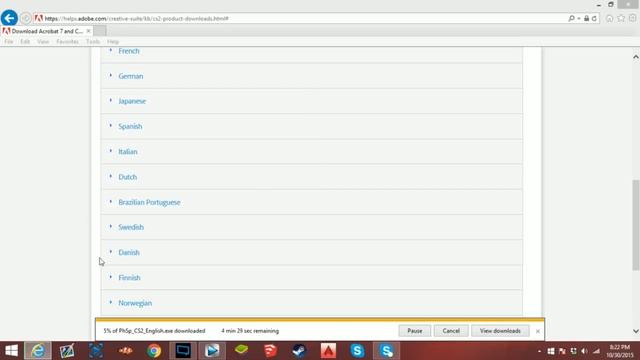The height and width of the screenshot is (360, 640).
Task: Click the browser Forward arrow button
Action: coord(26,18)
